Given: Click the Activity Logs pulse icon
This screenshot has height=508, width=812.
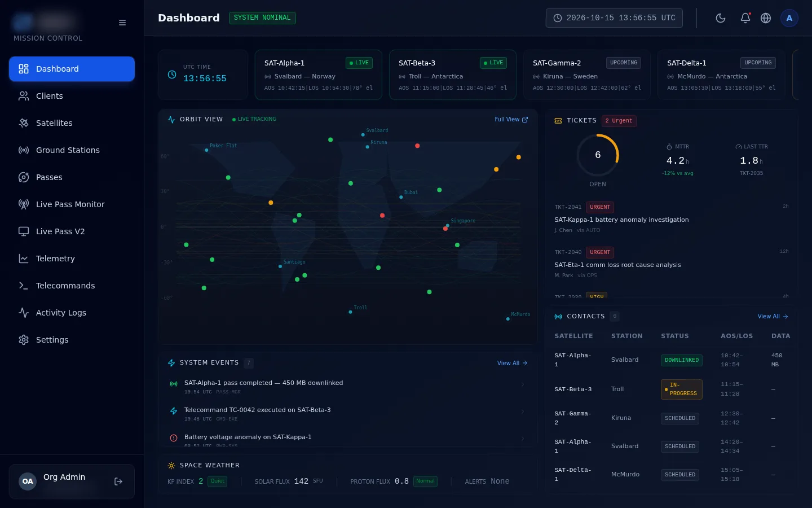Looking at the screenshot, I should pyautogui.click(x=24, y=313).
